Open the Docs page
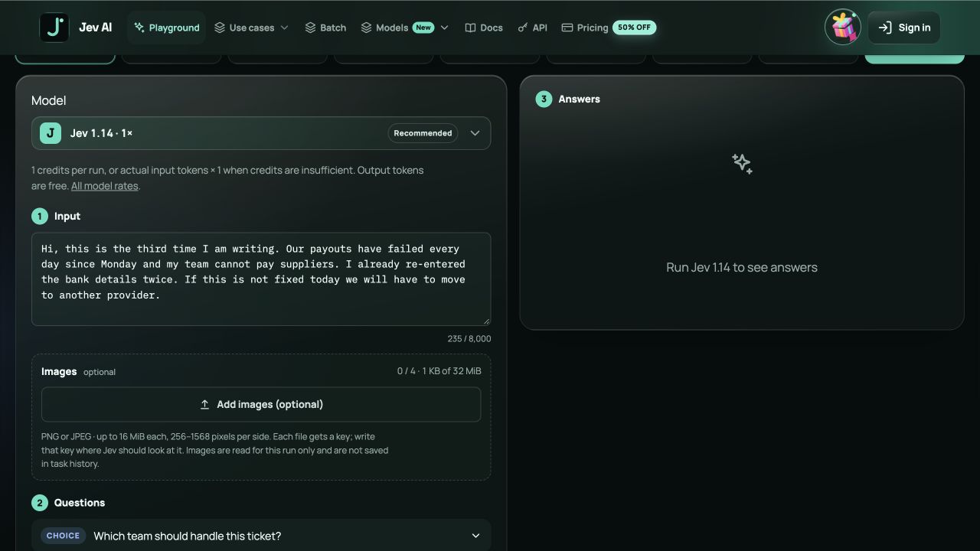Screen dimensions: 980x551 coord(484,28)
